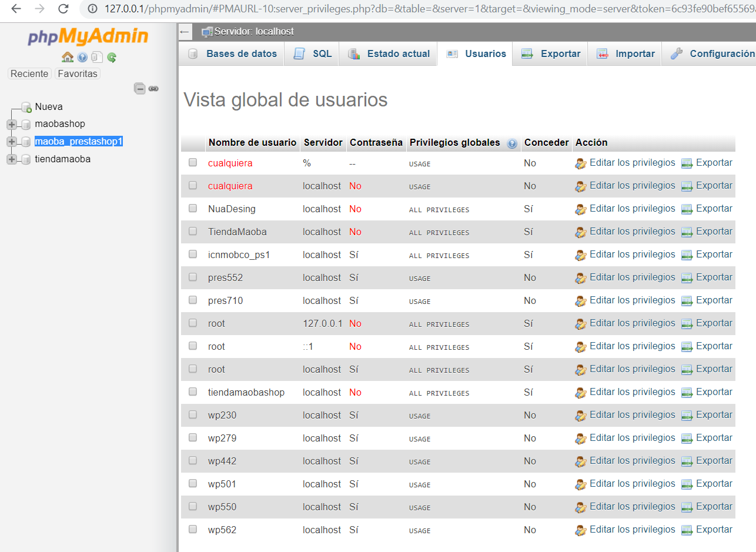Screen dimensions: 756x552
Task: Select the checkbox for root on 127.0.0.1
Action: [x=193, y=323]
